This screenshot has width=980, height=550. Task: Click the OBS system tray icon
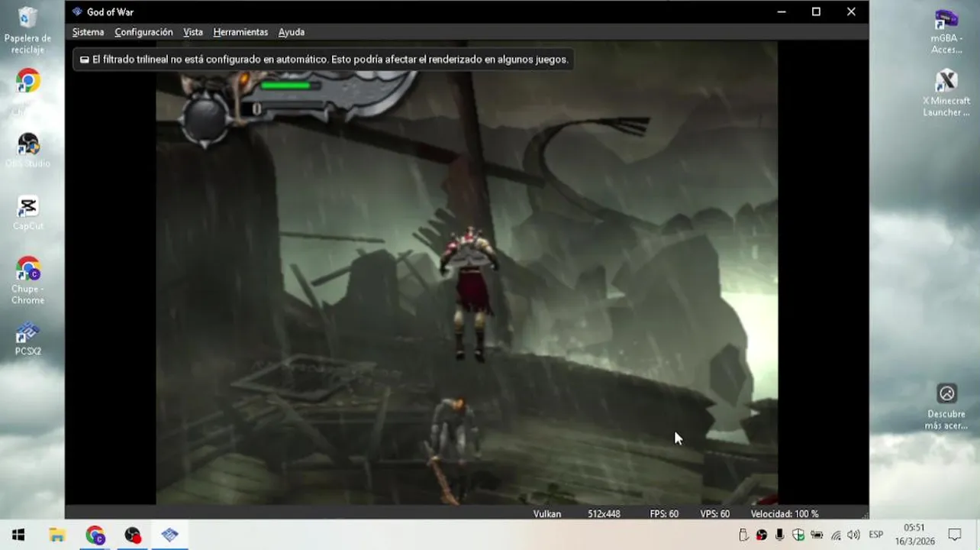761,535
